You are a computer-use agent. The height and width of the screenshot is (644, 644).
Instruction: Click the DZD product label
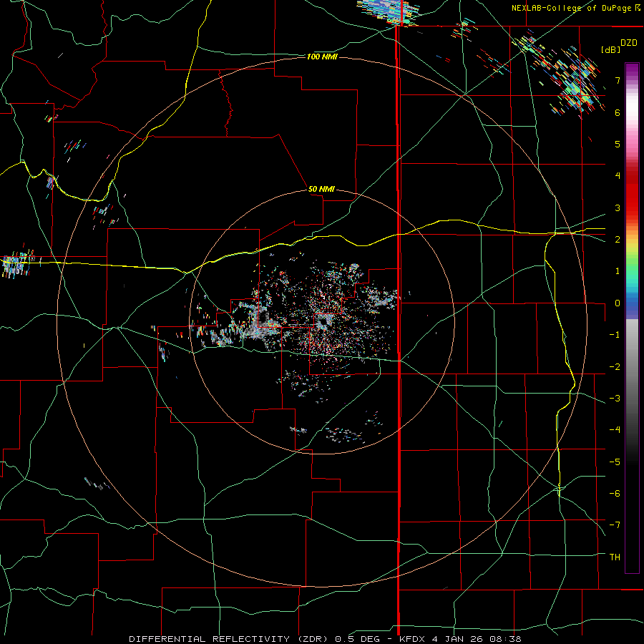tap(629, 43)
